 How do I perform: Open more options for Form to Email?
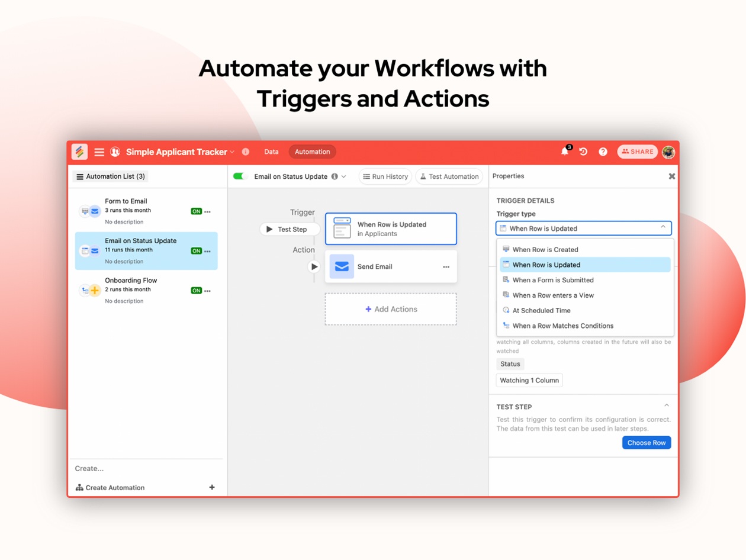207,211
